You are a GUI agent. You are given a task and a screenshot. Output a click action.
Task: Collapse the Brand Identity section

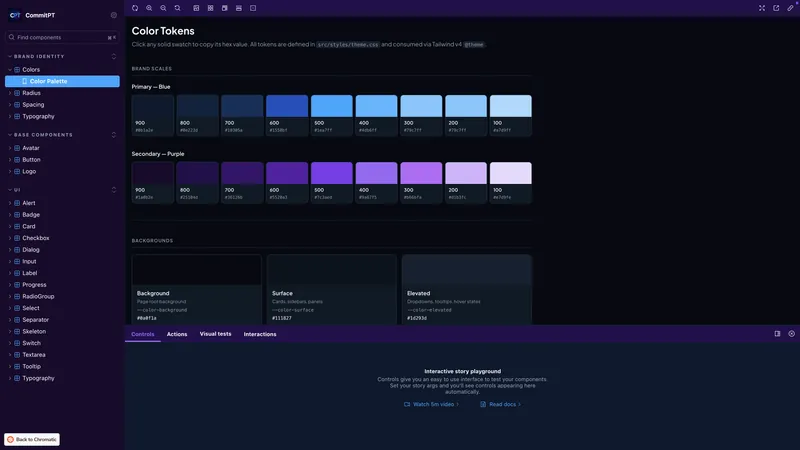pyautogui.click(x=37, y=57)
